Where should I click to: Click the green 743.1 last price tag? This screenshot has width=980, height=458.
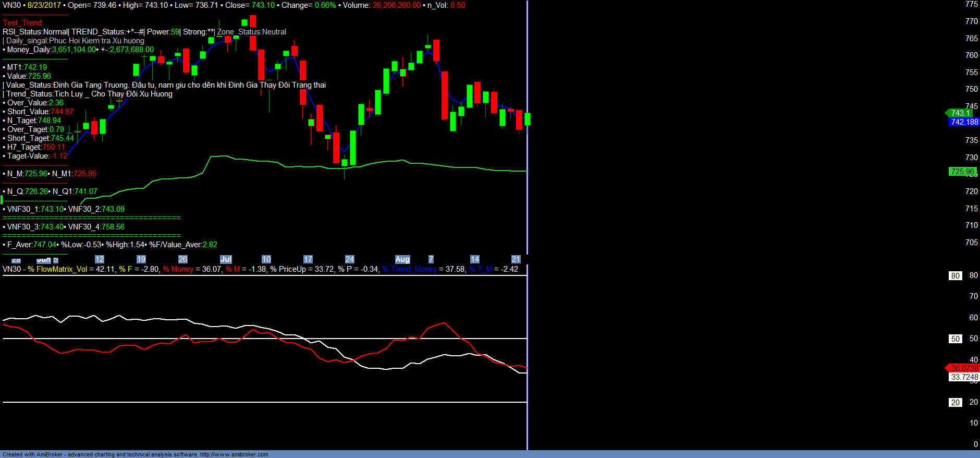click(x=960, y=113)
